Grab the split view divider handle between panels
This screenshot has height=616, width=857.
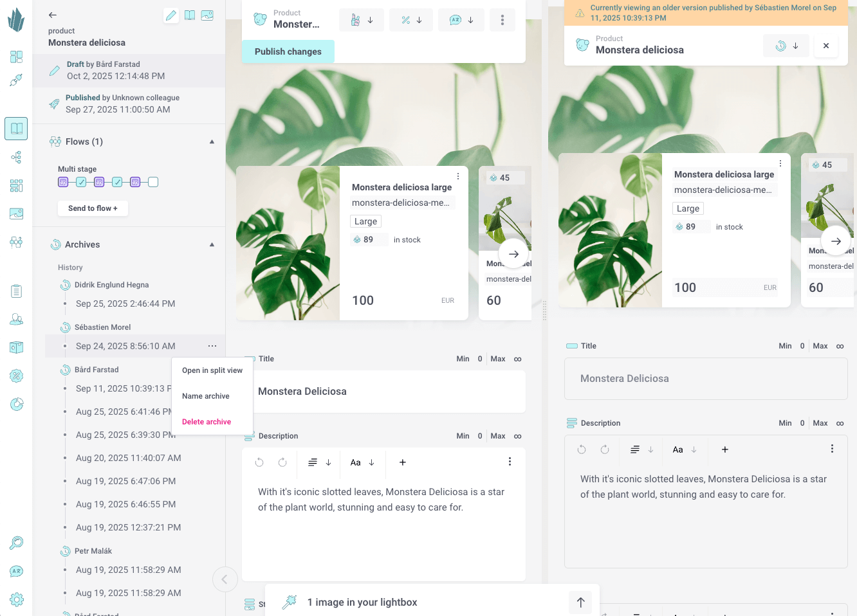[x=544, y=311]
